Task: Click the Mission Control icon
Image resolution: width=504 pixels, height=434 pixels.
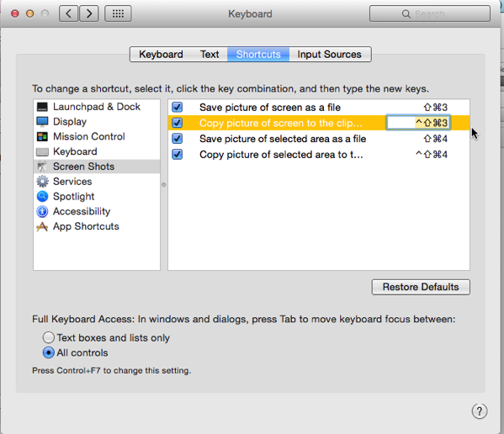Action: coord(42,136)
